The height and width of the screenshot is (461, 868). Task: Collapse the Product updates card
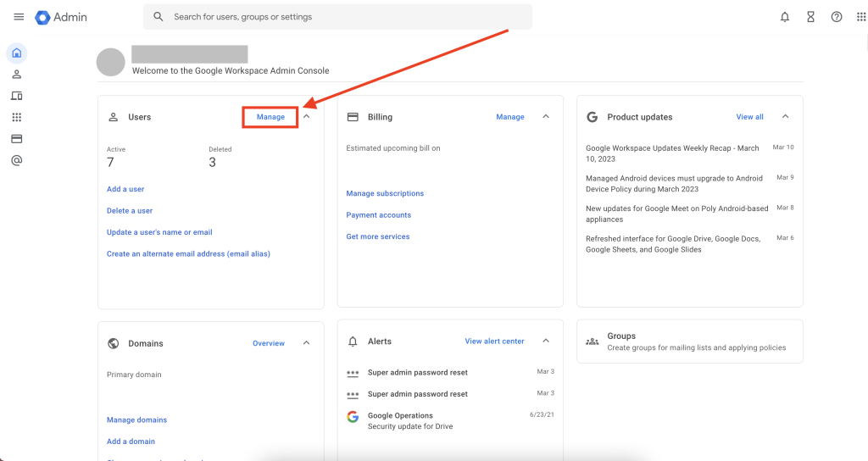[786, 117]
